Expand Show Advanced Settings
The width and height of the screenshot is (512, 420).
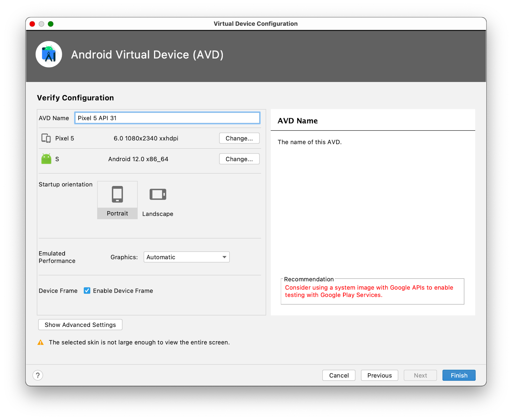80,325
